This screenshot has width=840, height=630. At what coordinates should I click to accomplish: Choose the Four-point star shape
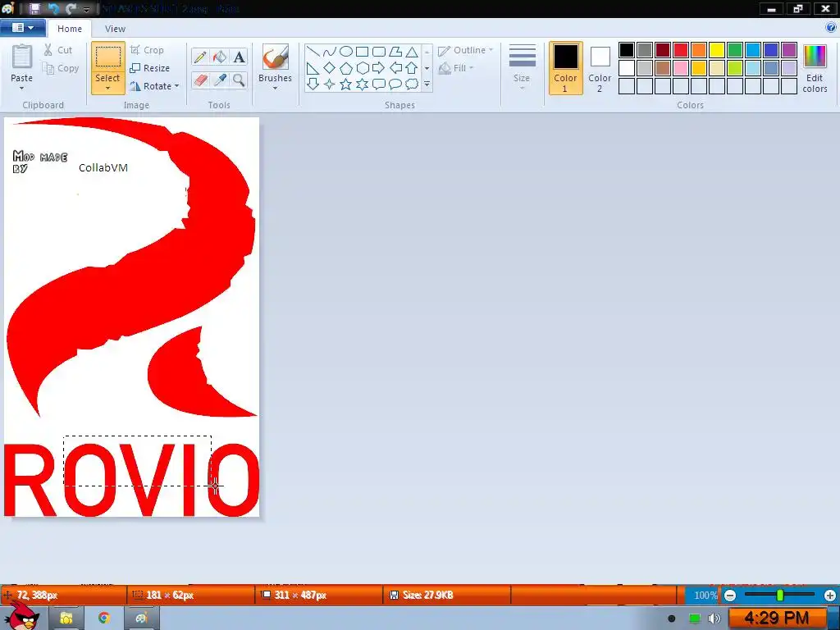click(330, 84)
